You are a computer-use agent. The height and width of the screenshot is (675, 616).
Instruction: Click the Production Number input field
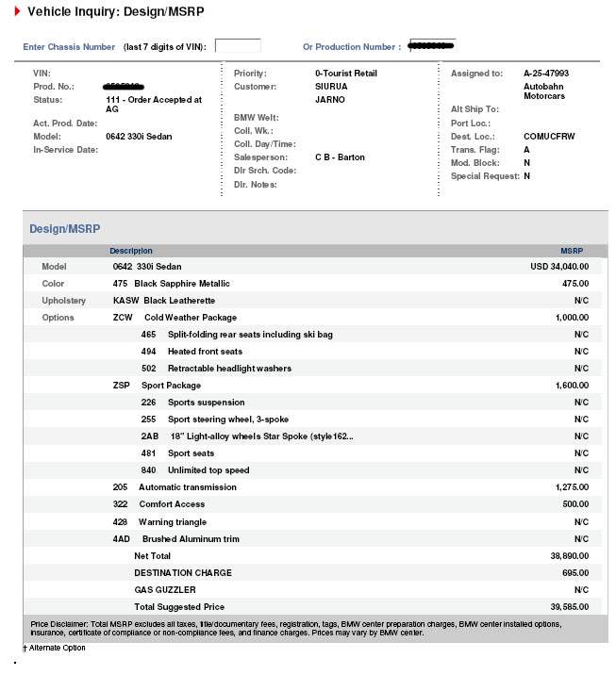pos(432,44)
